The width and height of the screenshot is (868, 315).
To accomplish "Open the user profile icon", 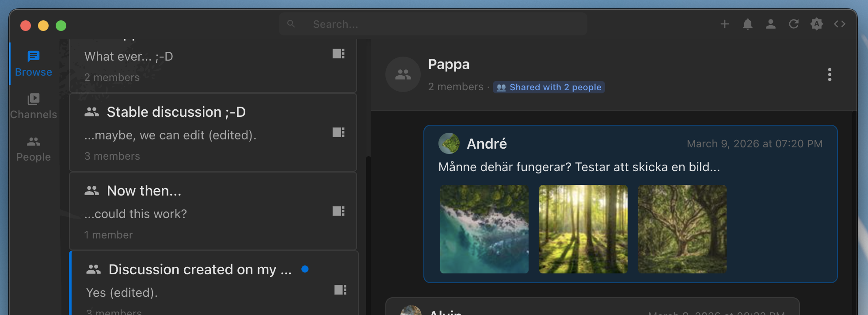I will (771, 24).
